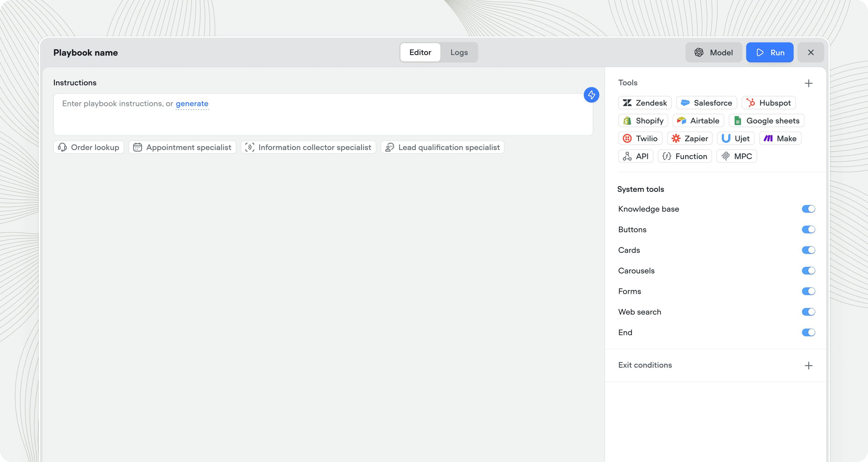Toggle the Knowledge base switch
868x462 pixels.
pos(808,209)
